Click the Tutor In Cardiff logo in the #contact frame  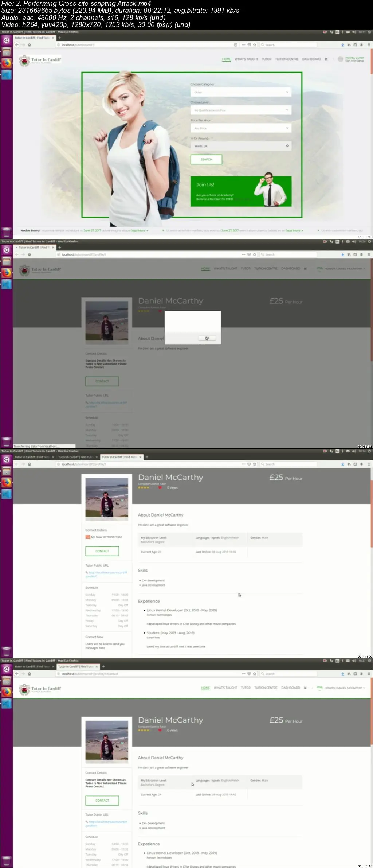(40, 689)
